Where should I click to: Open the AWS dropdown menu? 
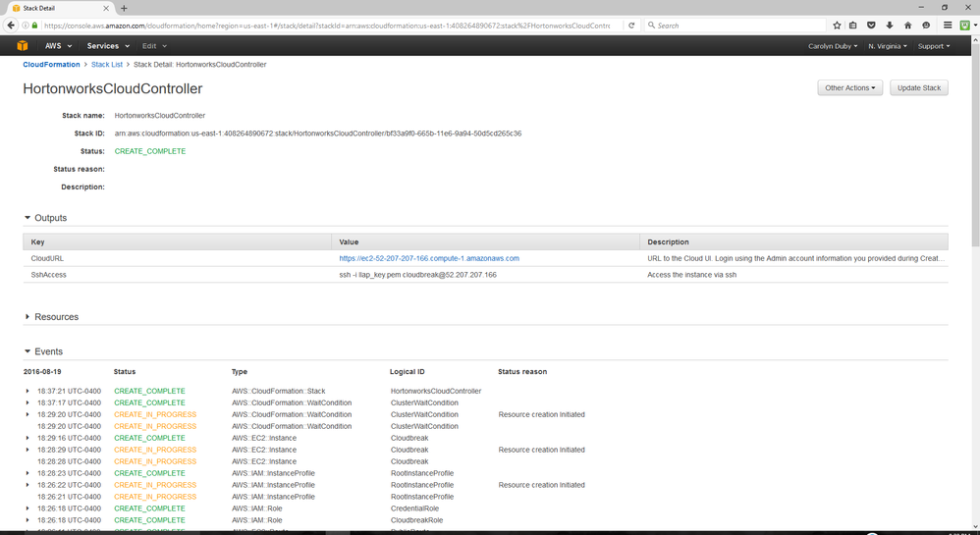(58, 45)
